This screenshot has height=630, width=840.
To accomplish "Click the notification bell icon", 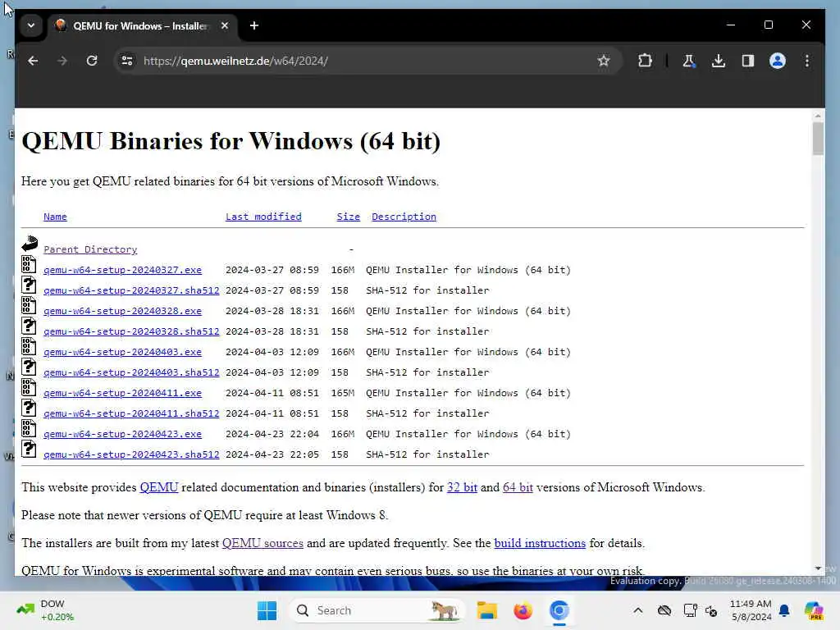I will (784, 610).
